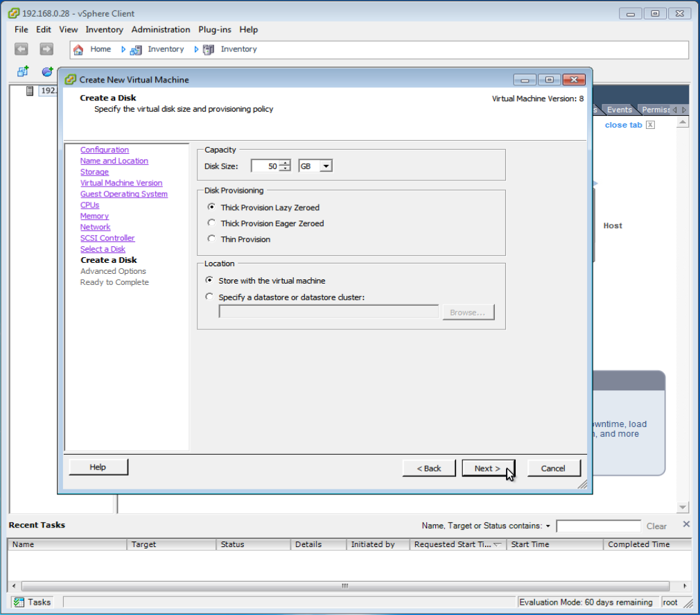The height and width of the screenshot is (615, 700).
Task: Click the Recent Tasks horizontal scrollbar
Action: (345, 585)
